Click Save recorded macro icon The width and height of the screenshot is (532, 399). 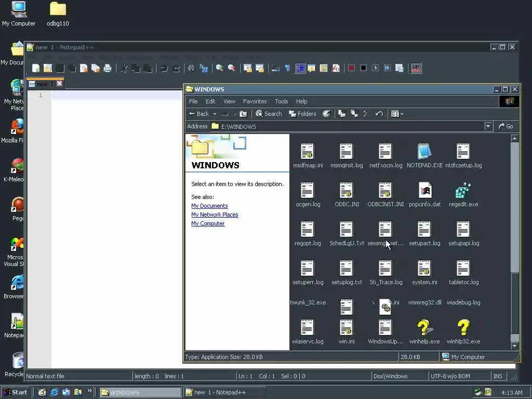click(x=400, y=68)
